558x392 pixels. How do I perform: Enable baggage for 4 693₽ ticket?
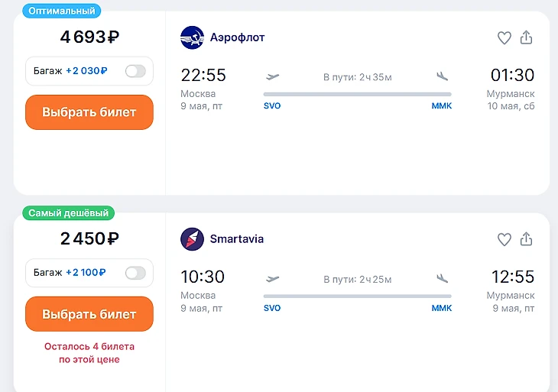point(135,71)
